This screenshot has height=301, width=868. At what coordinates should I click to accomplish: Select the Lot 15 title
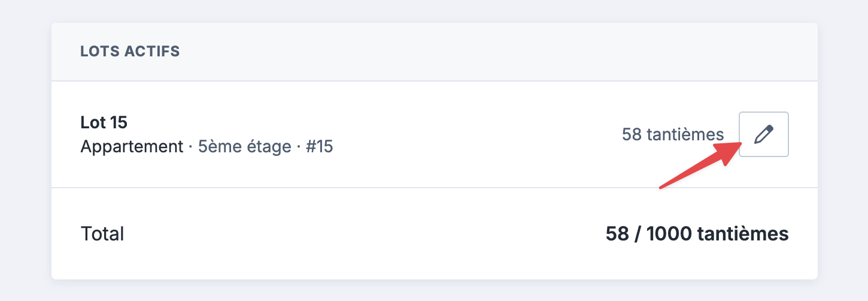click(104, 122)
